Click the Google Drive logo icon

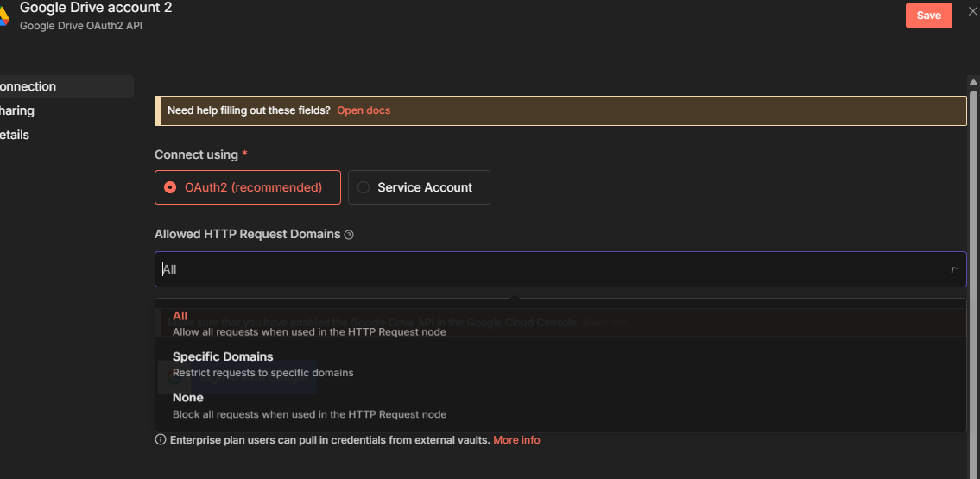point(3,16)
